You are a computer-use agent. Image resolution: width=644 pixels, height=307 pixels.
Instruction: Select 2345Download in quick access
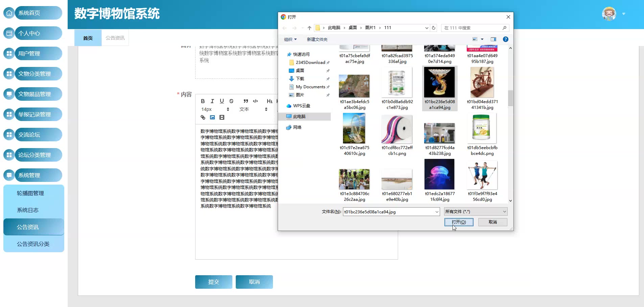coord(310,63)
